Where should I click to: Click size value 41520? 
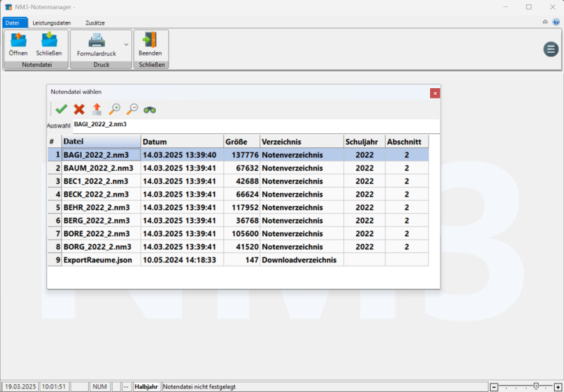tap(242, 247)
